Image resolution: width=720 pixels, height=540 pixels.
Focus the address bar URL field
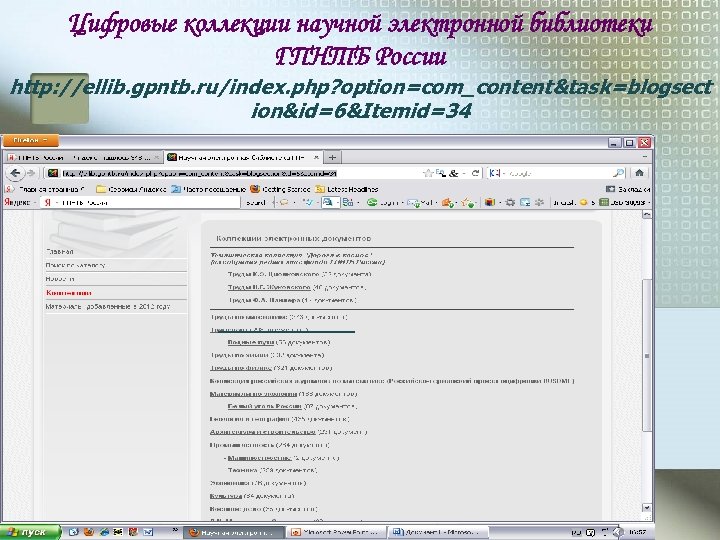pyautogui.click(x=239, y=174)
